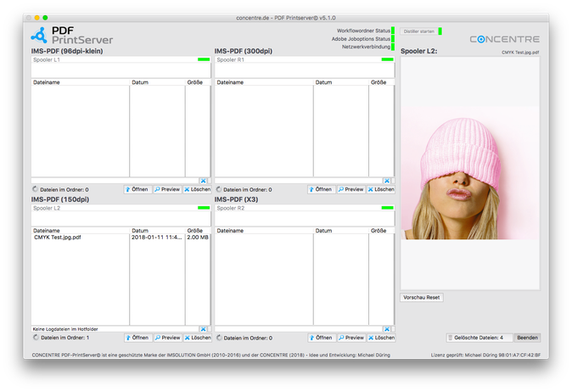Click Größe column header in 96dpi-klein list
Image resolution: width=572 pixels, height=392 pixels.
[198, 82]
